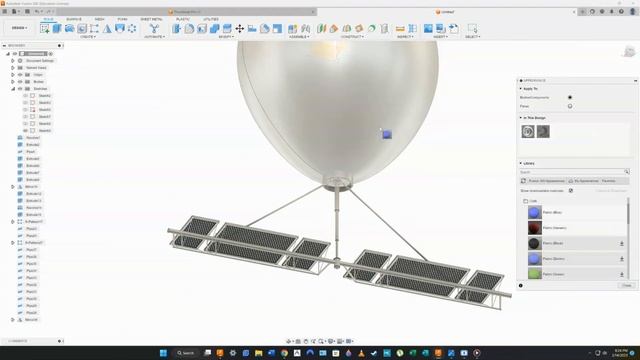Screen dimensions: 640x360
Task: Click the new design plus button
Action: point(582,12)
